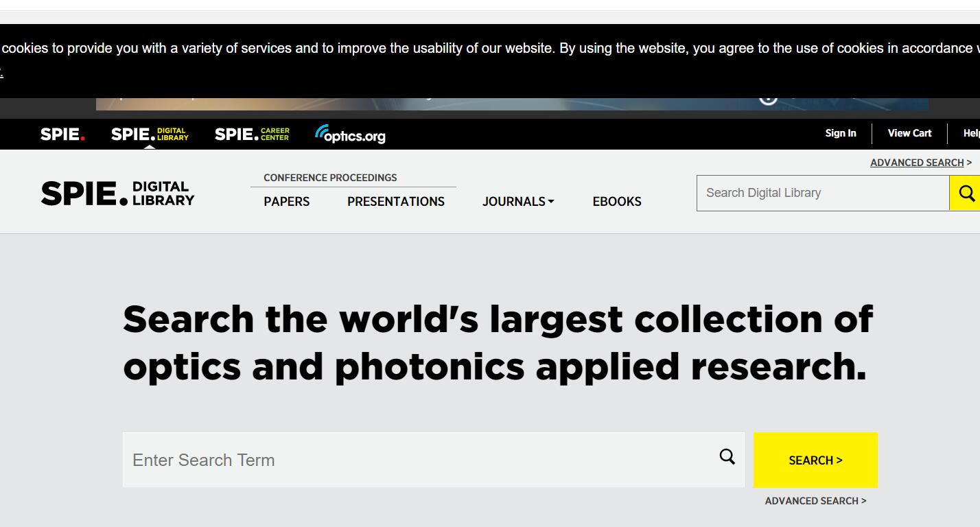The width and height of the screenshot is (980, 527).
Task: Click the yellow SEARCH > button
Action: coord(815,460)
